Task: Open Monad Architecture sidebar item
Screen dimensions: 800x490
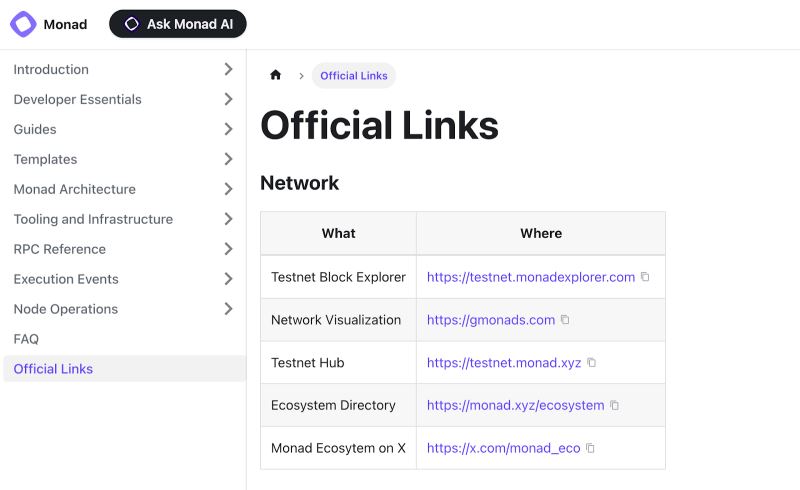Action: (75, 189)
